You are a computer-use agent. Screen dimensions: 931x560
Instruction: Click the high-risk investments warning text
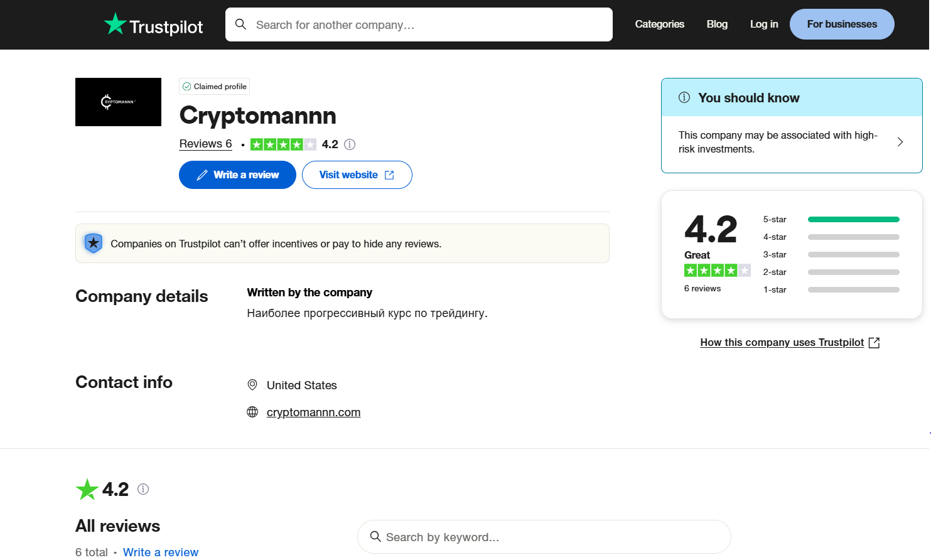point(778,142)
